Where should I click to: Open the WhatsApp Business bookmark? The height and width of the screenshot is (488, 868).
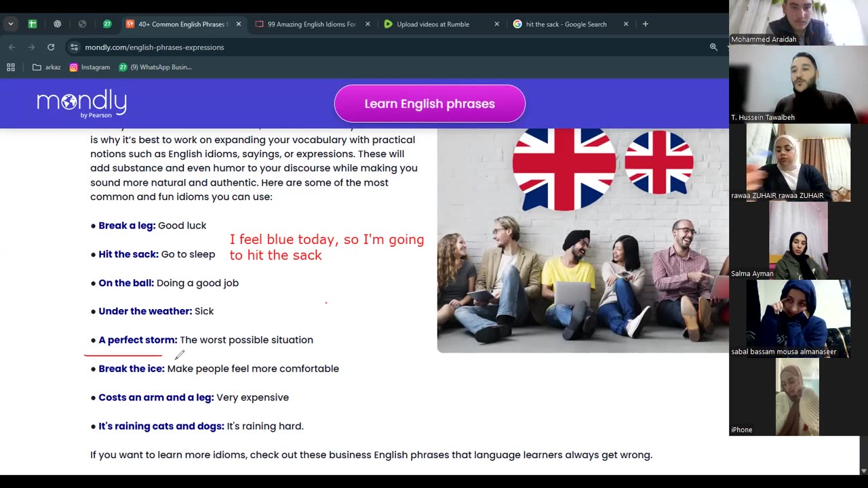pos(155,67)
